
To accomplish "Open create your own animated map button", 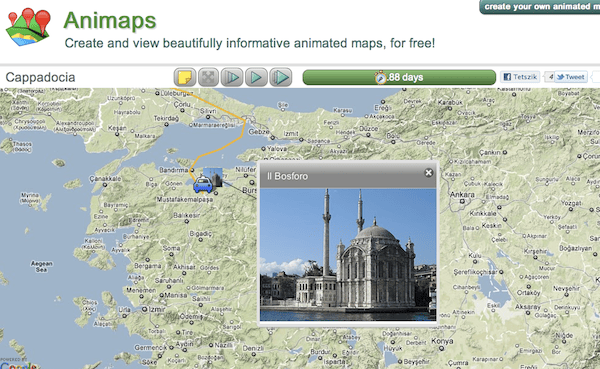I will [540, 7].
